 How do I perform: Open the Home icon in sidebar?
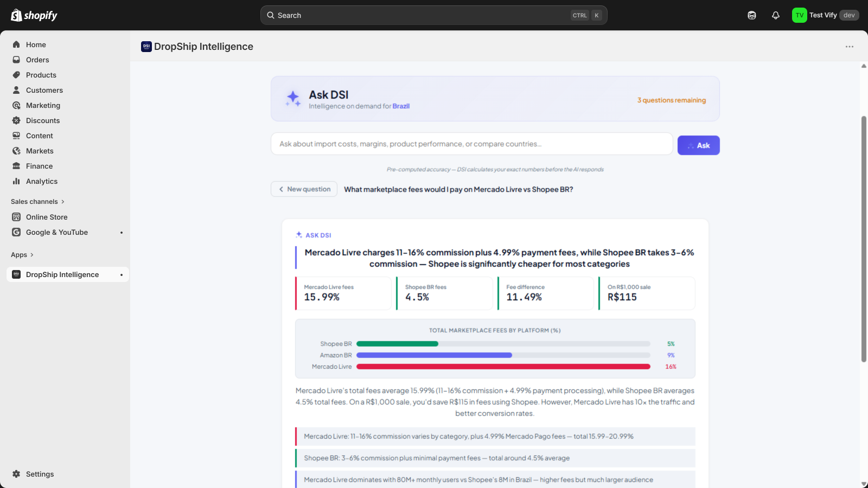click(x=16, y=44)
